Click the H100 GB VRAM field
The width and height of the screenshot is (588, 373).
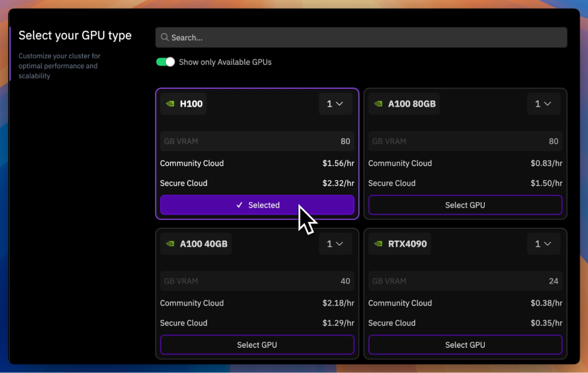click(257, 141)
